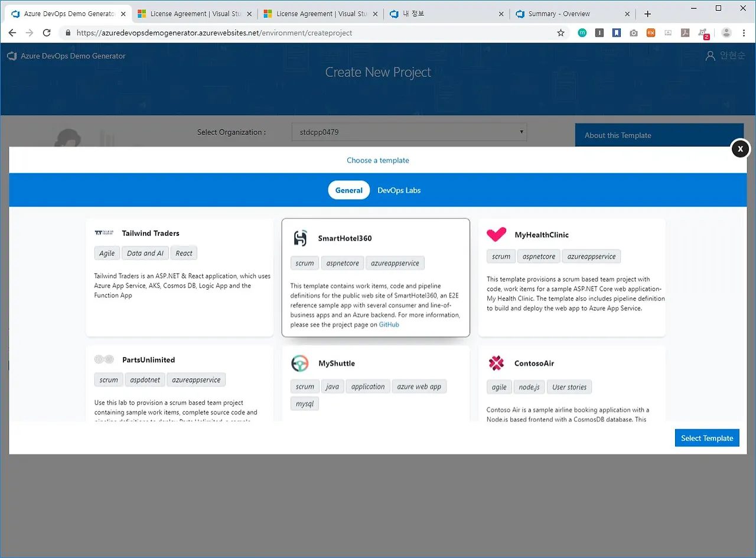Click the node.js tag on ContosoAir

click(x=529, y=387)
